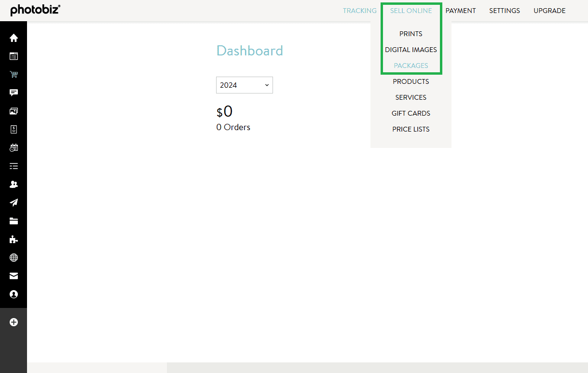
Task: Open the Sell Online menu
Action: point(411,11)
